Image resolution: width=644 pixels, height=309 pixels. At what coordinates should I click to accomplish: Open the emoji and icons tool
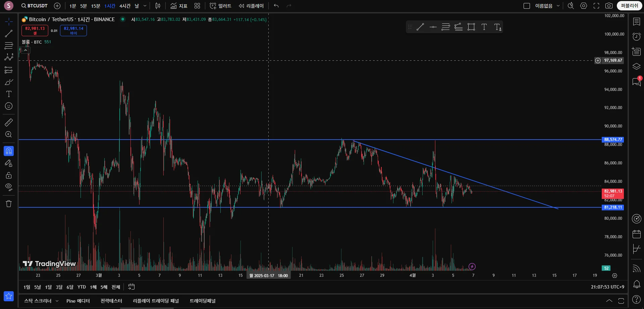9,106
